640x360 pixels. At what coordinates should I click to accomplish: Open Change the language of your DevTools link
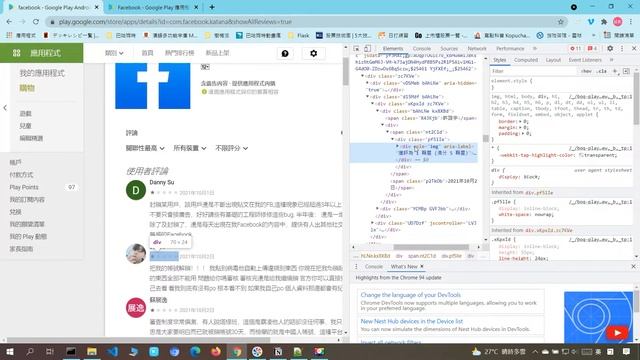pos(410,295)
